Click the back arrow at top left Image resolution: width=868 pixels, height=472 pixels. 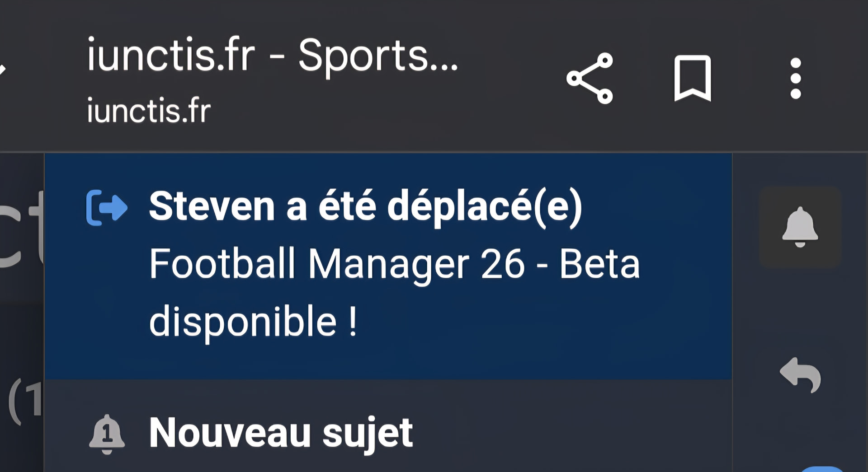(3, 69)
